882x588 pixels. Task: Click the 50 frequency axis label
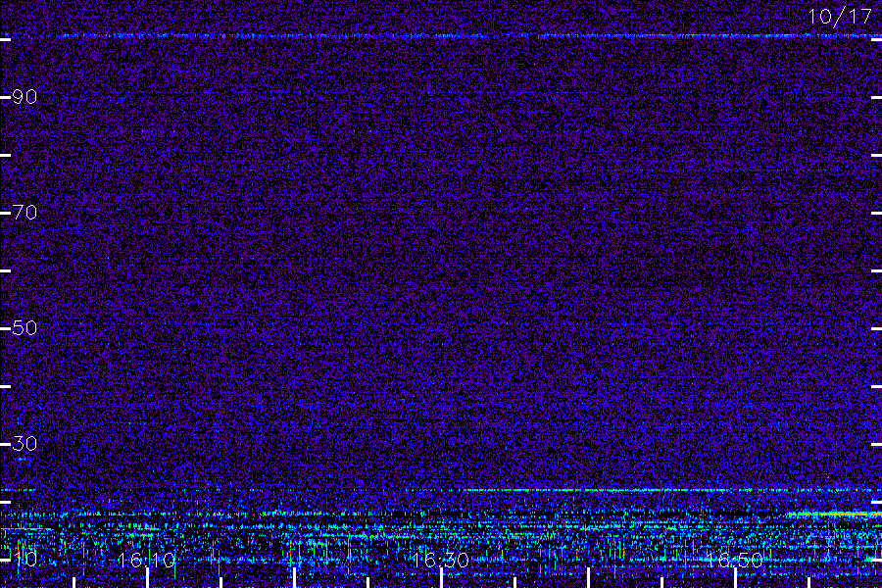click(x=24, y=328)
